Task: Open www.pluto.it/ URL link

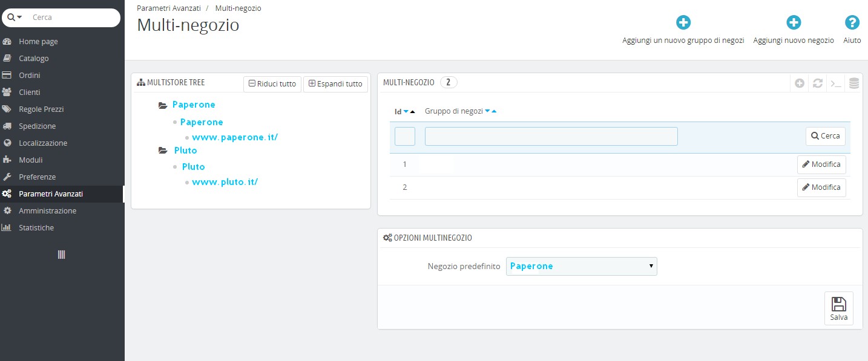Action: click(x=225, y=182)
